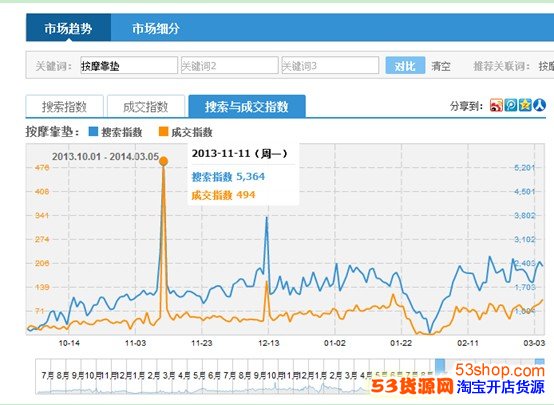Switch to the 市场细分 tab
Image resolution: width=554 pixels, height=405 pixels.
(156, 28)
